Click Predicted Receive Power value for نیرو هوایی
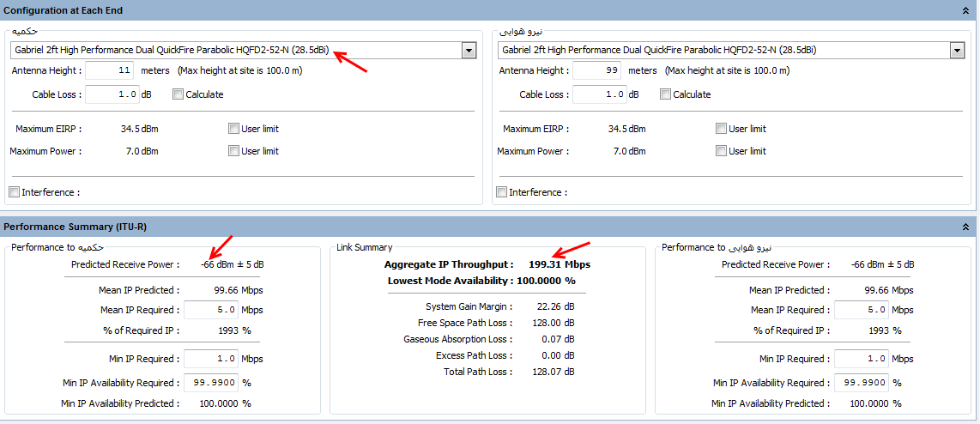980x424 pixels. [x=882, y=264]
